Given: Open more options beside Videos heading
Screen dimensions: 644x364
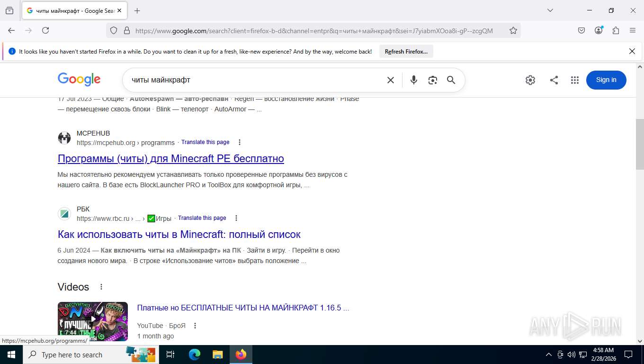Looking at the screenshot, I should pos(101,287).
